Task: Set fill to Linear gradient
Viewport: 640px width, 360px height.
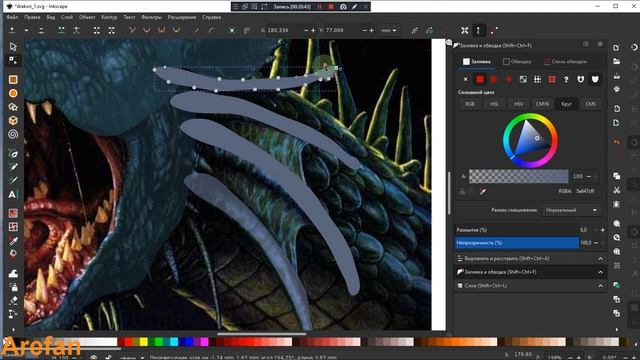Action: [494, 79]
